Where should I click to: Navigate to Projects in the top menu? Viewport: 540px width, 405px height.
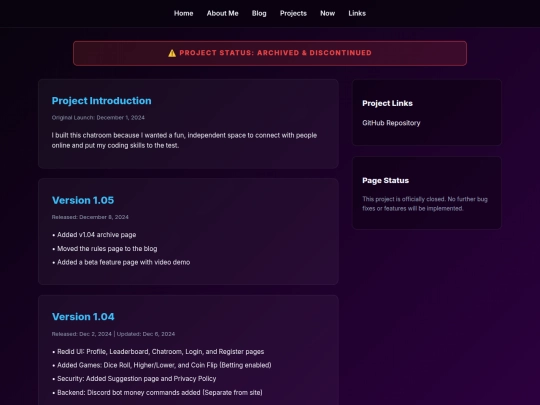(293, 13)
